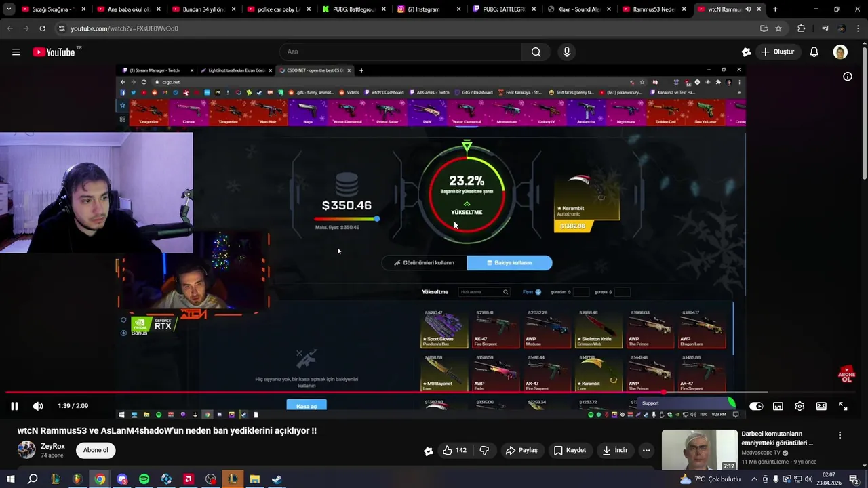Toggle subtitles on the video player
Image resolution: width=868 pixels, height=488 pixels.
pyautogui.click(x=778, y=406)
